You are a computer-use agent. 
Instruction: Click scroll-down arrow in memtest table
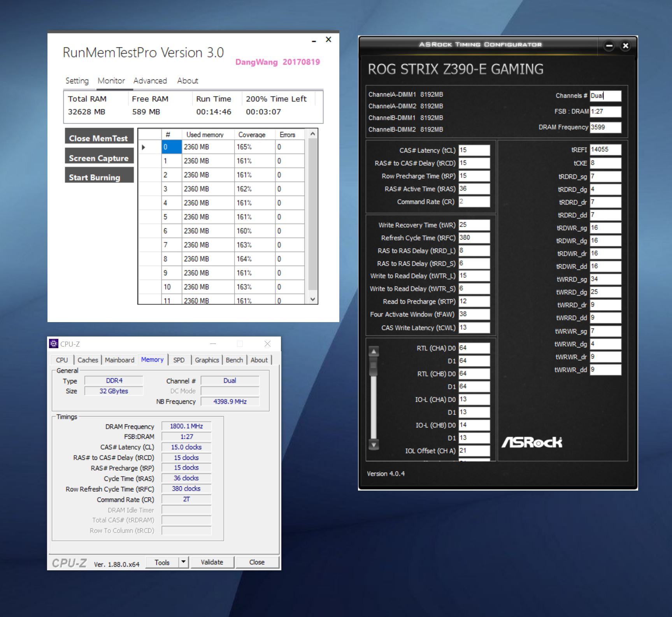[x=312, y=299]
